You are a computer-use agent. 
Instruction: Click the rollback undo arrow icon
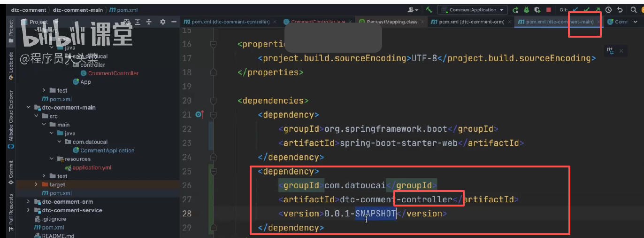pyautogui.click(x=620, y=9)
